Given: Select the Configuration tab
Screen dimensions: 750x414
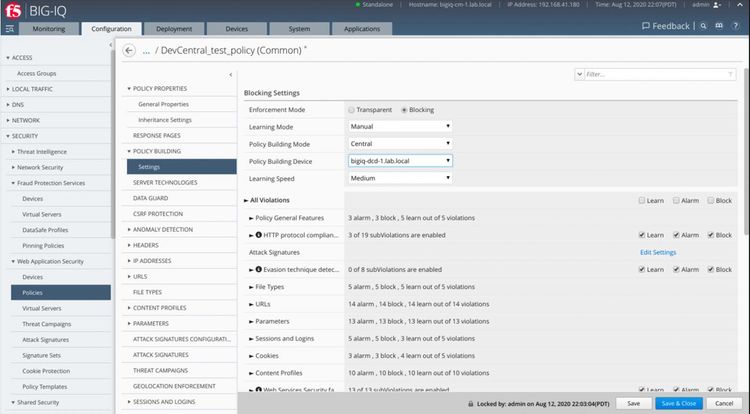Looking at the screenshot, I should (111, 29).
